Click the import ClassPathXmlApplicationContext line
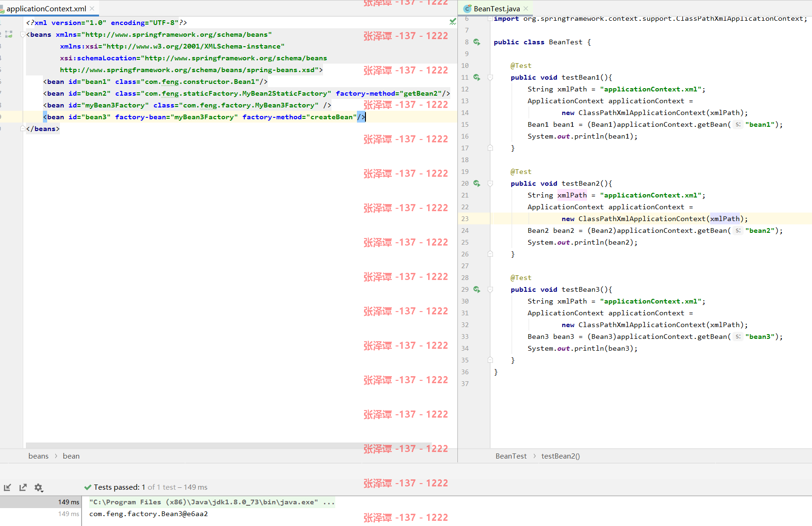 tap(650, 19)
